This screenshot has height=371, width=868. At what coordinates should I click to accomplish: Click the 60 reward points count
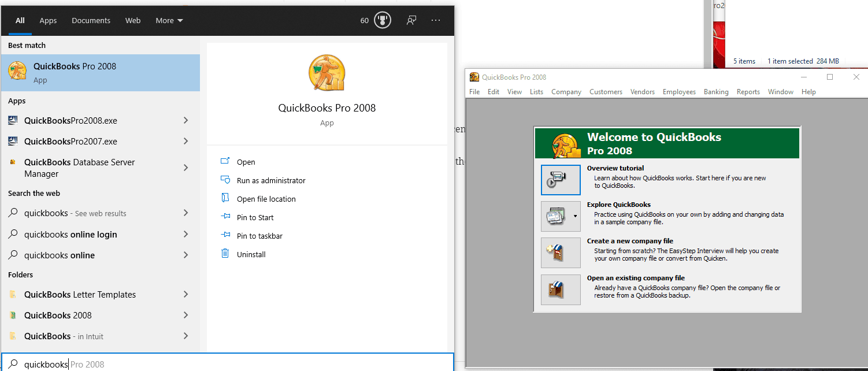coord(365,20)
